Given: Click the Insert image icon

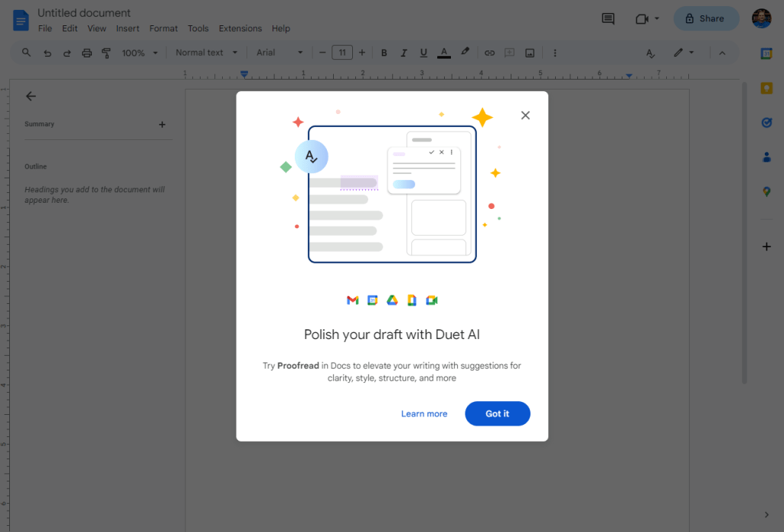Looking at the screenshot, I should [x=530, y=53].
